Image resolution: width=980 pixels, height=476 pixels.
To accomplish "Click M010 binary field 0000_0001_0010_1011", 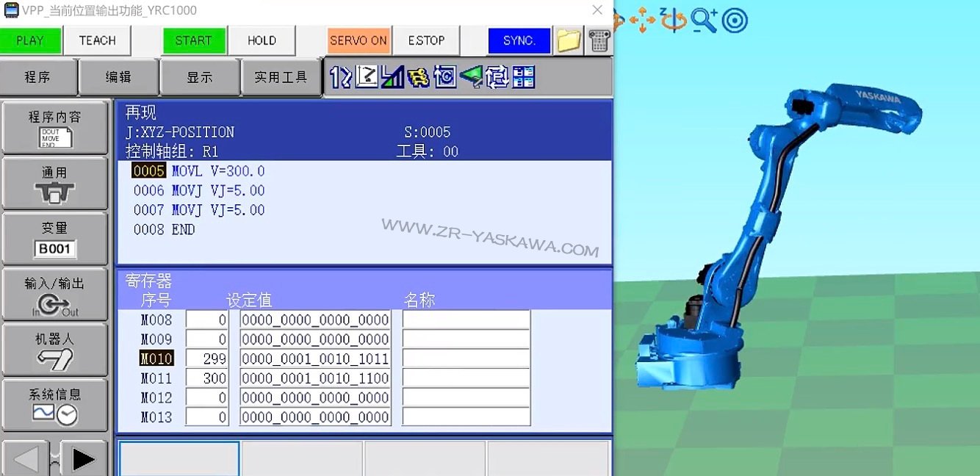I will [x=315, y=358].
